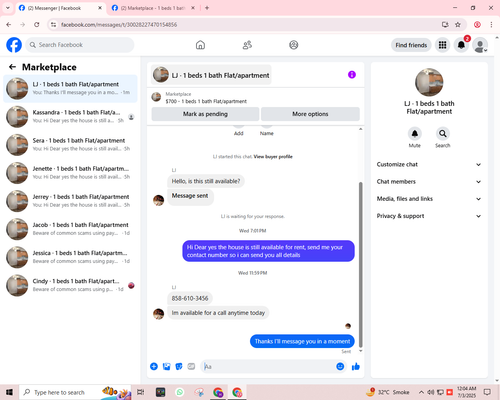Click the Facebook logo icon

click(14, 45)
